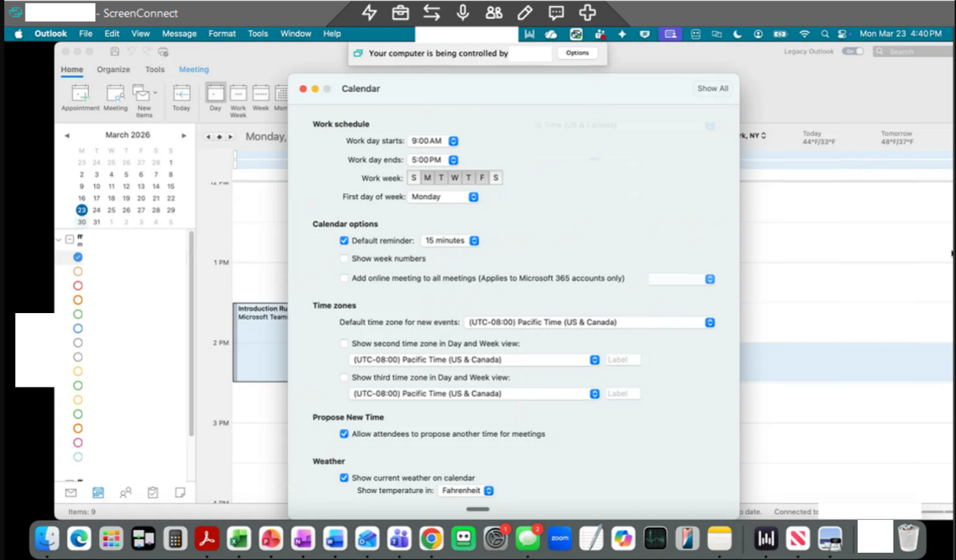The height and width of the screenshot is (560, 956).
Task: Switch to the Tools ribbon tab
Action: (155, 70)
